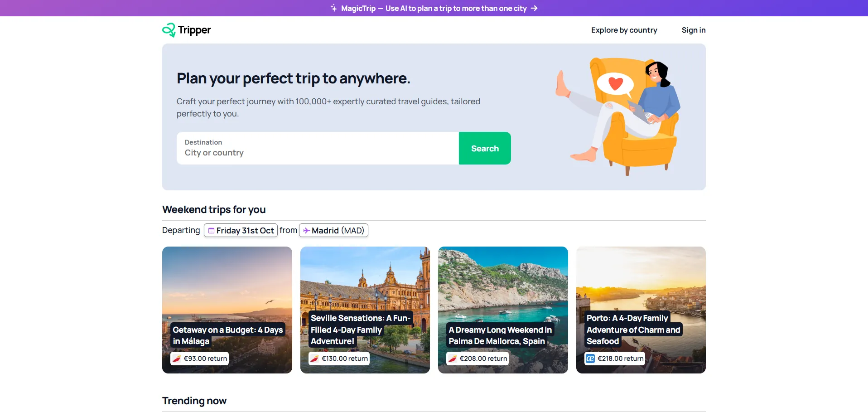Click the Iberia airline icon on Palma card
The width and height of the screenshot is (868, 412).
(453, 359)
